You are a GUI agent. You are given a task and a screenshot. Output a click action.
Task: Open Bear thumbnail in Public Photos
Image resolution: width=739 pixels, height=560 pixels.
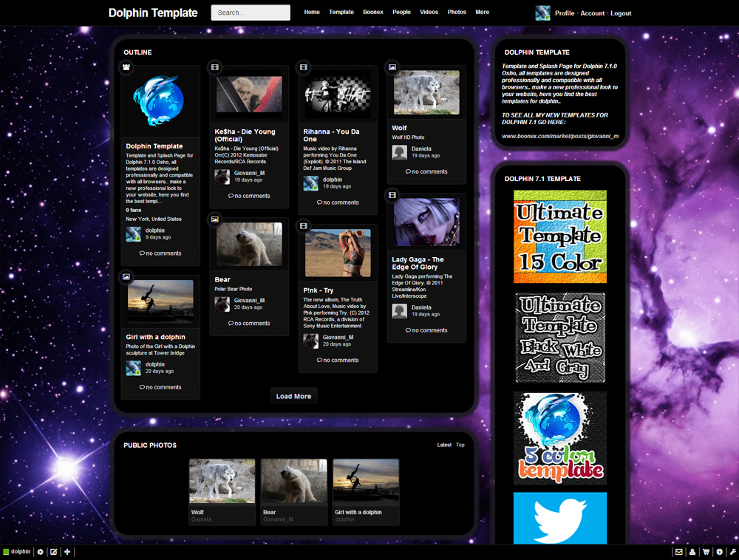tap(294, 482)
